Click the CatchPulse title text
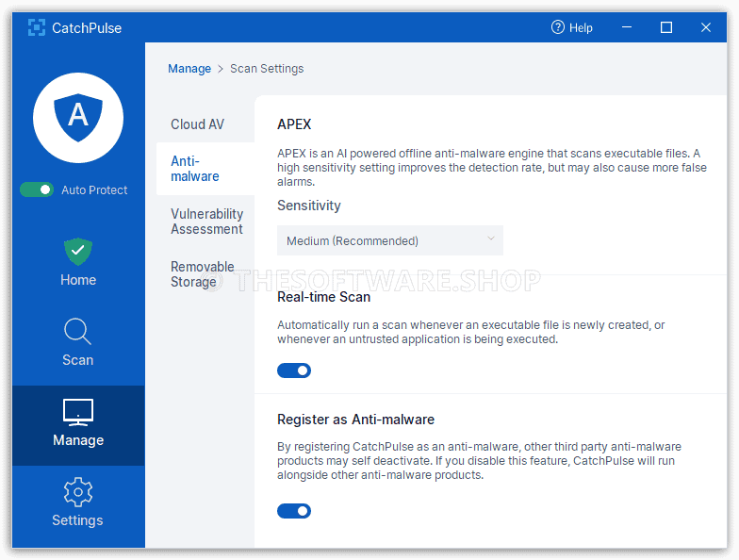 coord(87,28)
